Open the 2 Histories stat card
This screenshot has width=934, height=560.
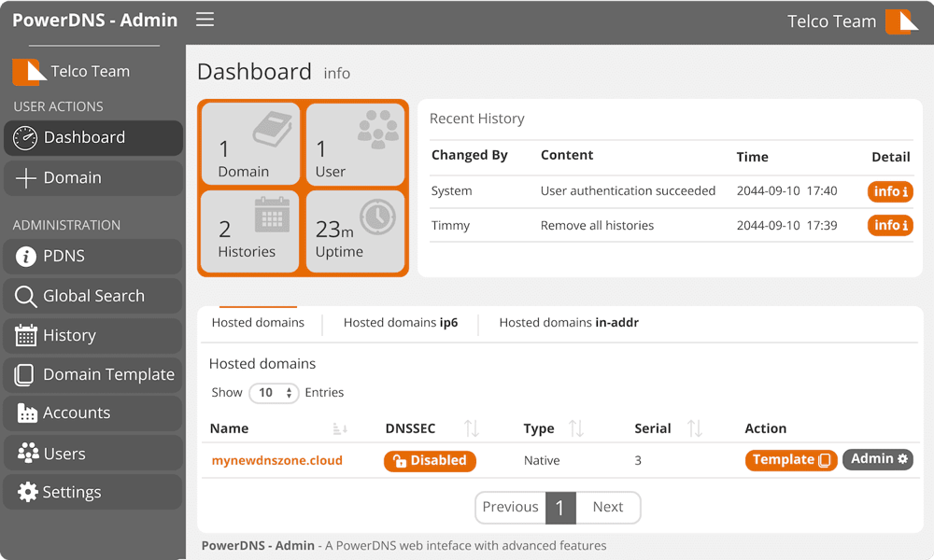[250, 231]
